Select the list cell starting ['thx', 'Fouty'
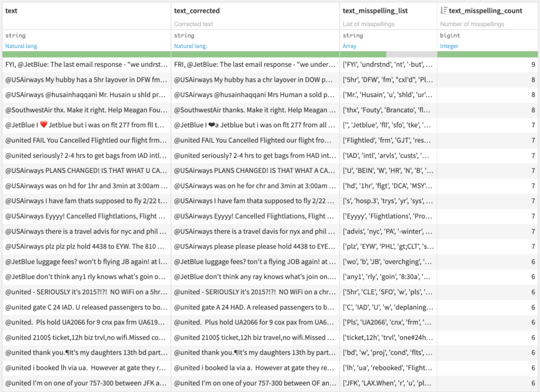This screenshot has height=392, width=540. coord(388,110)
